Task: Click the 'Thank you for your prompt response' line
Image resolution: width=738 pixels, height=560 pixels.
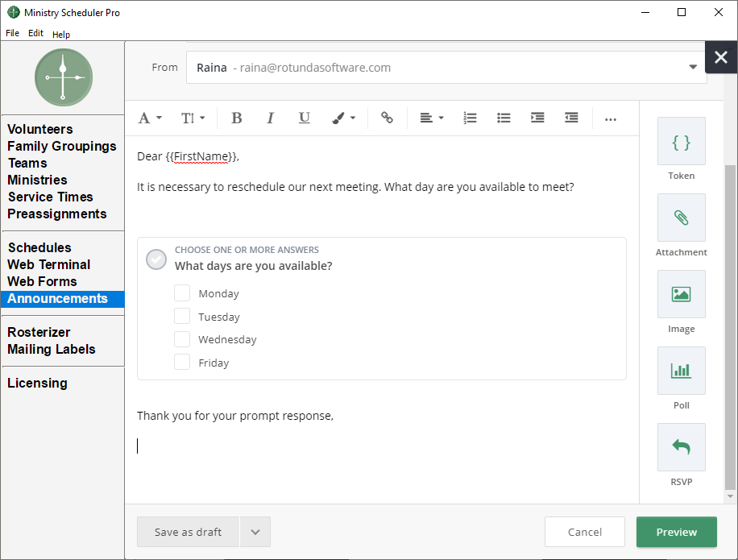Action: [x=235, y=416]
